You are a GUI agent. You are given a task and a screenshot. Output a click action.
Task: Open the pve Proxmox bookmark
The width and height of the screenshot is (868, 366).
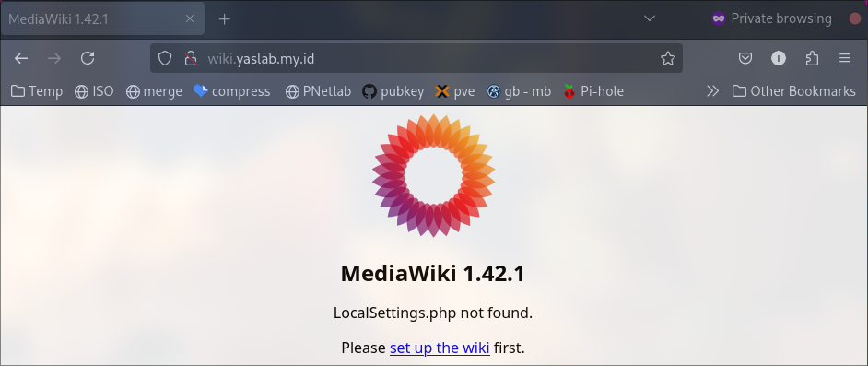click(454, 91)
